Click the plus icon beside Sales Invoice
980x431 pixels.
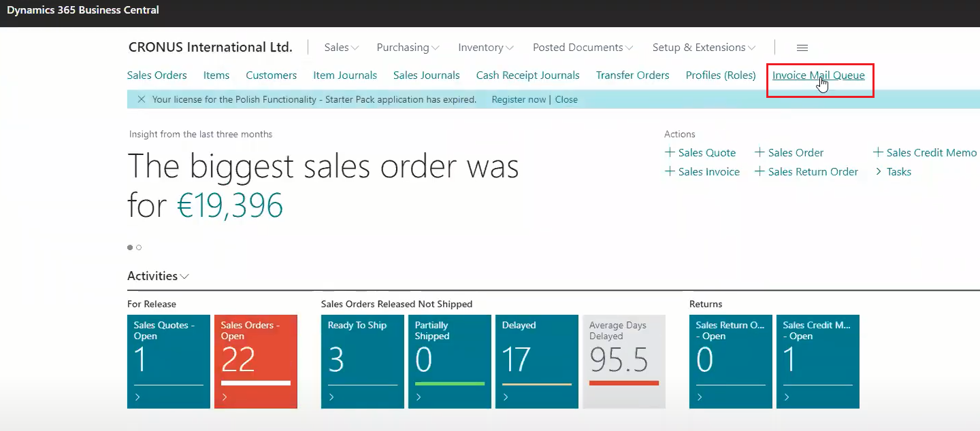(670, 171)
